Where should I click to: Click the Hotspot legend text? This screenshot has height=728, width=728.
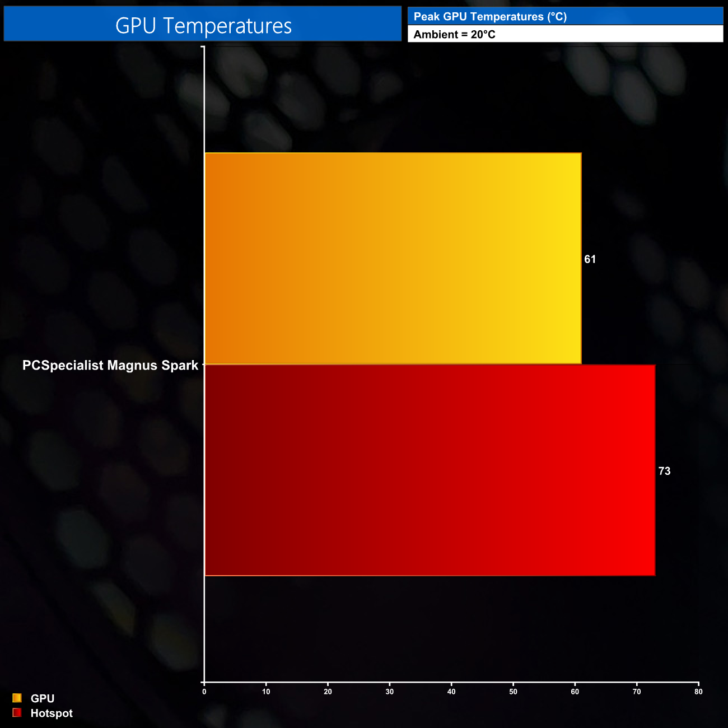click(x=52, y=713)
